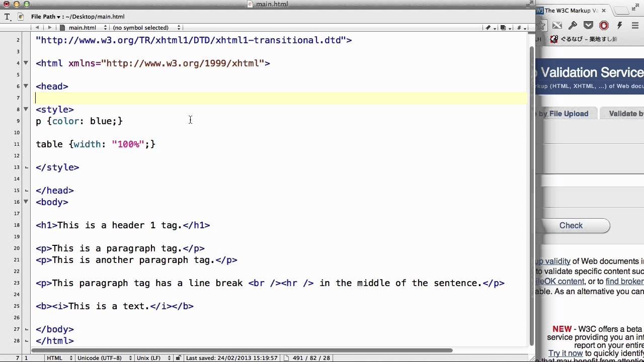Collapse the head tag fold at line 6

(x=26, y=86)
